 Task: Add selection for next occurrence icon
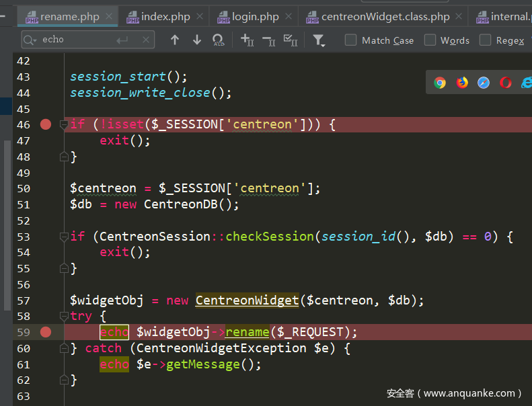point(247,40)
